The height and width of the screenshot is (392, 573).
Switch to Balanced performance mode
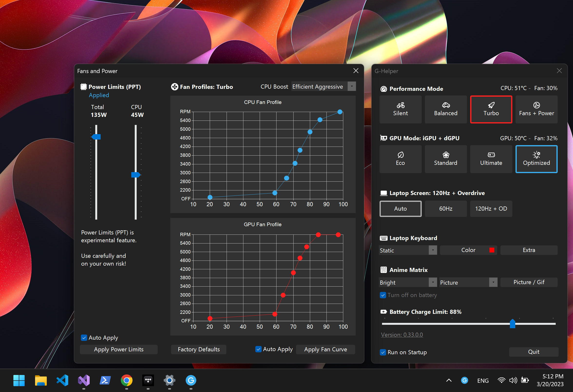446,109
